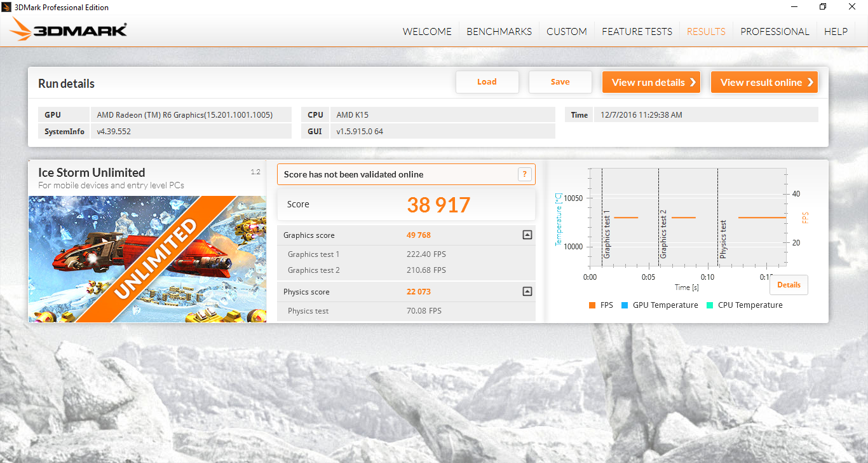Click the Ice Storm Unlimited title
868x463 pixels.
(92, 172)
